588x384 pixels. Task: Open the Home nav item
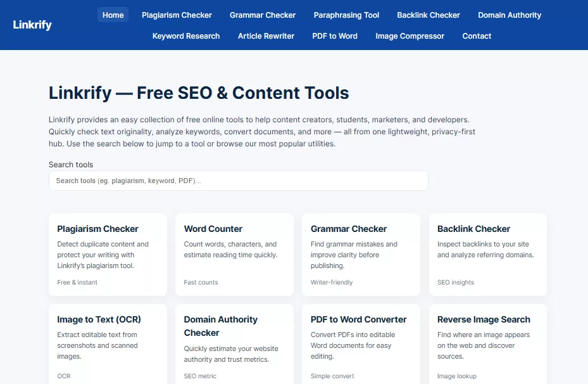[113, 15]
